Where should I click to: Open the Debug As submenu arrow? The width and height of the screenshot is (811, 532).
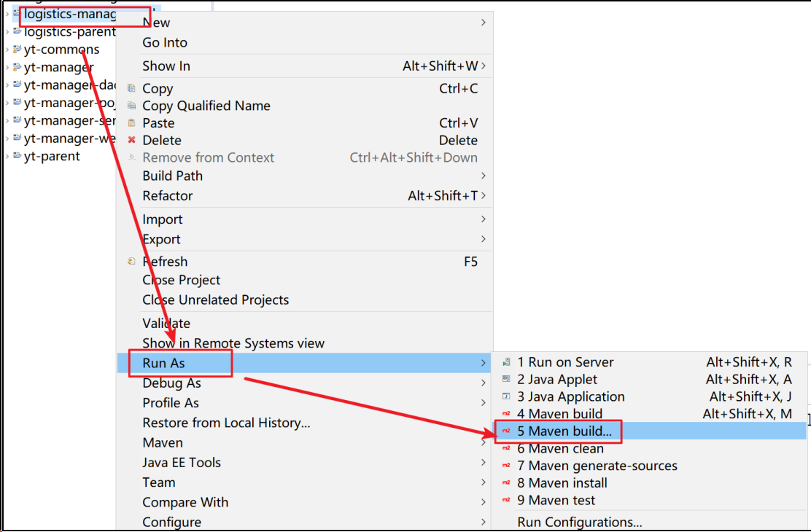(483, 383)
